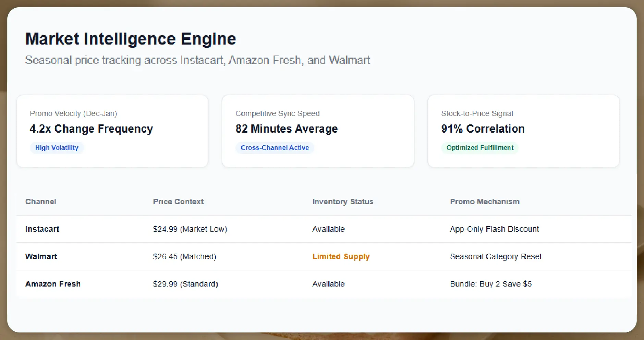
Task: Sort by the Channel column header
Action: click(x=40, y=202)
